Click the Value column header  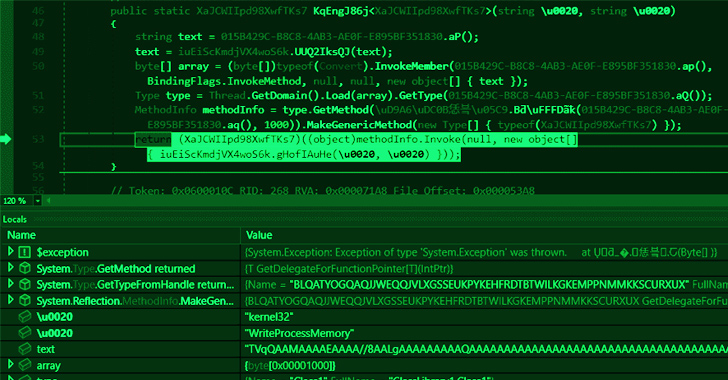(x=259, y=235)
